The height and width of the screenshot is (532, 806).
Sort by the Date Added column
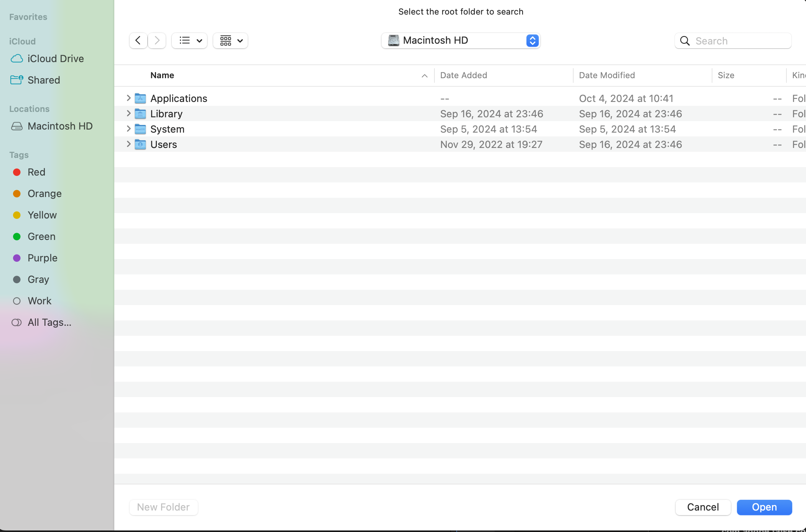pos(464,76)
